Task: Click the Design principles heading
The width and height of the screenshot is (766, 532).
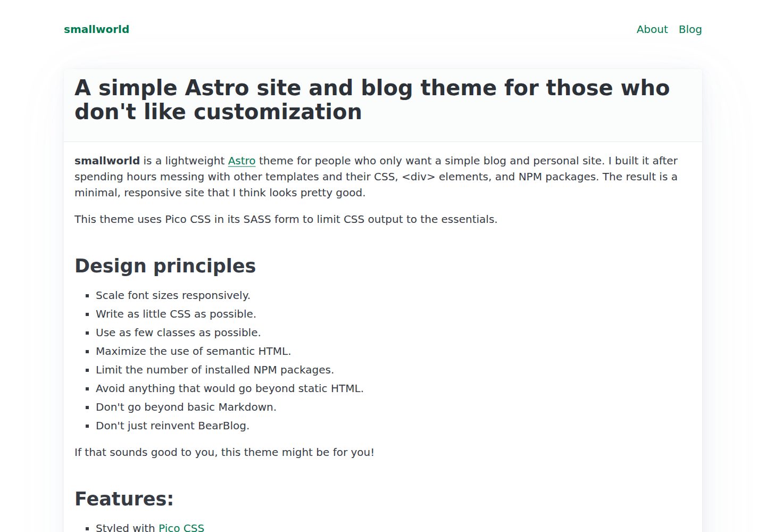Action: pos(165,265)
